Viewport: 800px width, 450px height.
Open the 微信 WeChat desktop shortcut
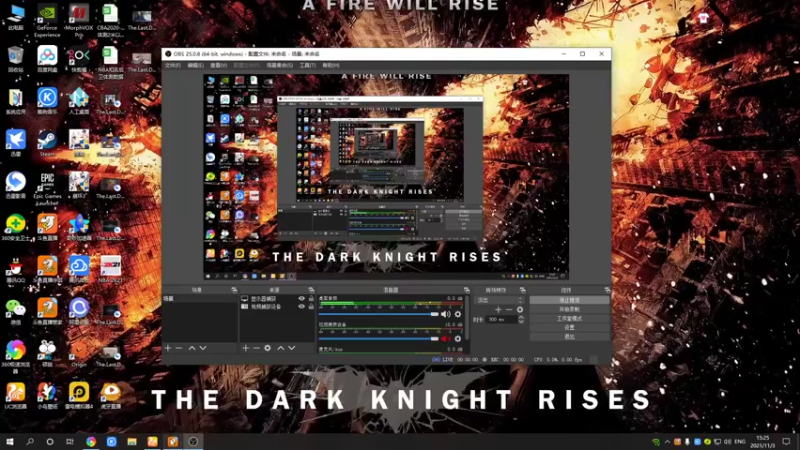(x=15, y=312)
